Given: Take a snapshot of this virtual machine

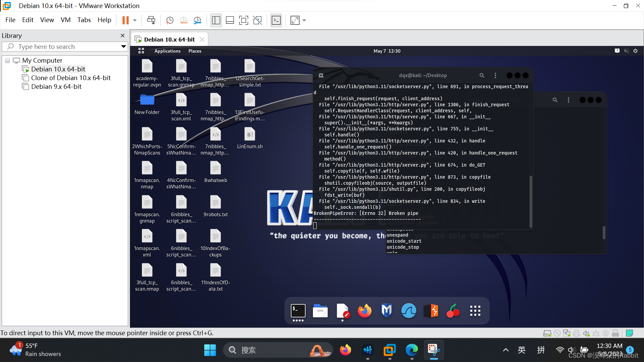Looking at the screenshot, I should tap(170, 20).
